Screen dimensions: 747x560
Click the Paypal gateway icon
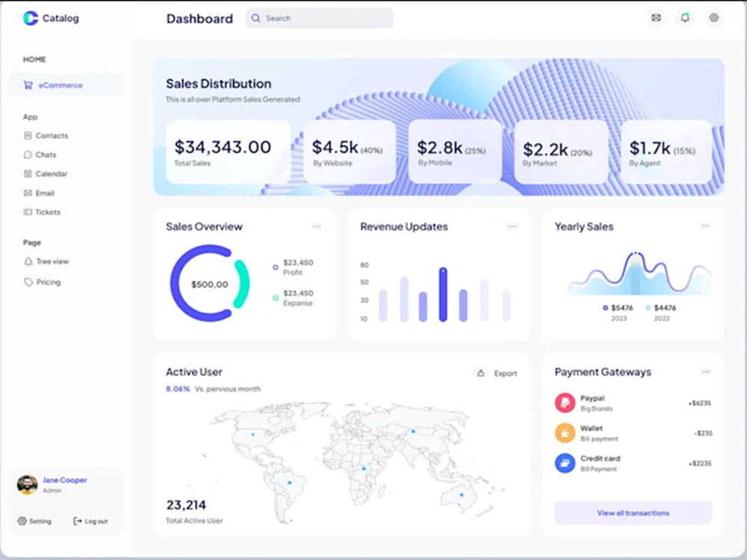(x=565, y=403)
